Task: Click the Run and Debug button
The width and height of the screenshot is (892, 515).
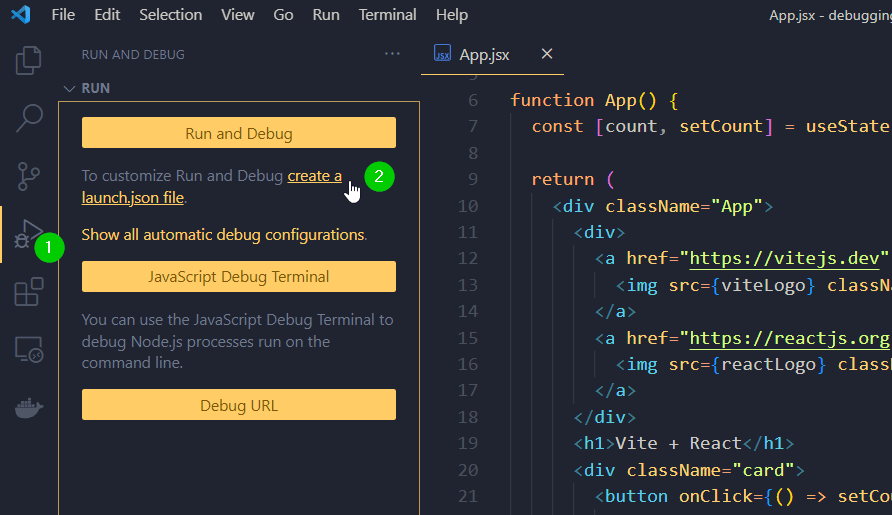Action: click(239, 133)
